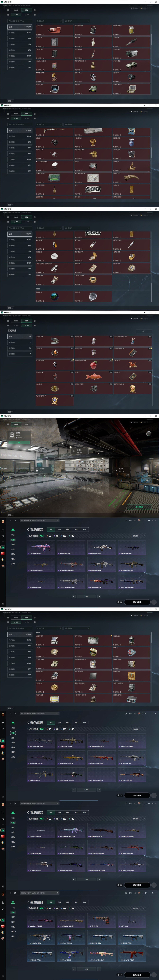Open second filter dropdown in the laptop-item window

(77, 21)
